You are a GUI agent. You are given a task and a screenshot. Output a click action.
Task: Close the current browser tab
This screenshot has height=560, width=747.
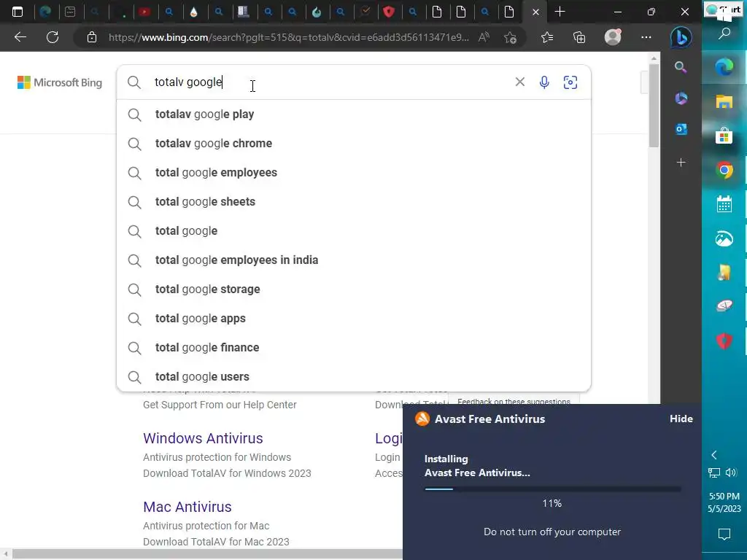535,12
